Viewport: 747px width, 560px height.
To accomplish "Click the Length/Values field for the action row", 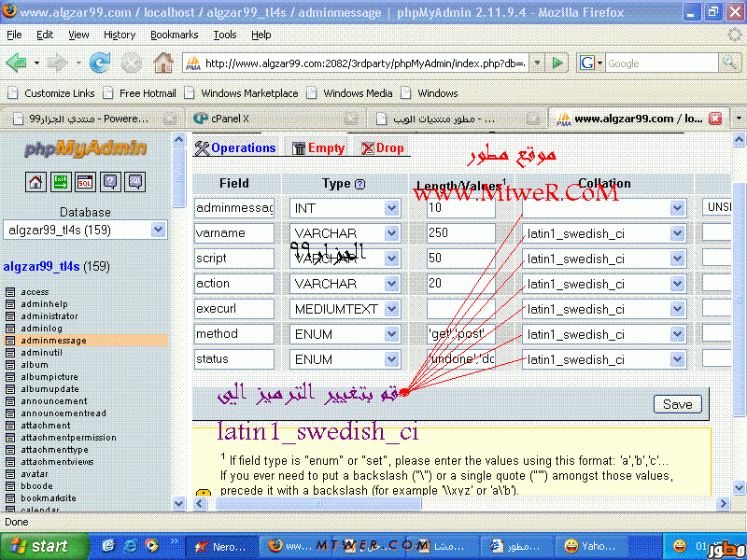I will pos(466,284).
